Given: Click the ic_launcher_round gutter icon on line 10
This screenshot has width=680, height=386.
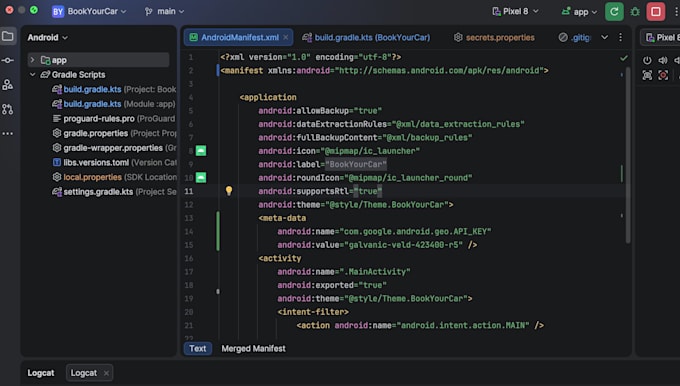Looking at the screenshot, I should [x=201, y=177].
